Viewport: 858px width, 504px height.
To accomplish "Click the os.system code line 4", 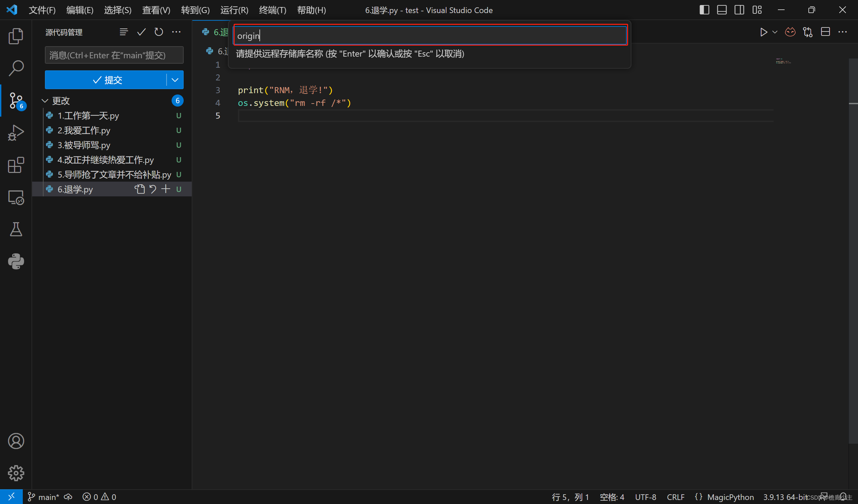I will tap(294, 103).
